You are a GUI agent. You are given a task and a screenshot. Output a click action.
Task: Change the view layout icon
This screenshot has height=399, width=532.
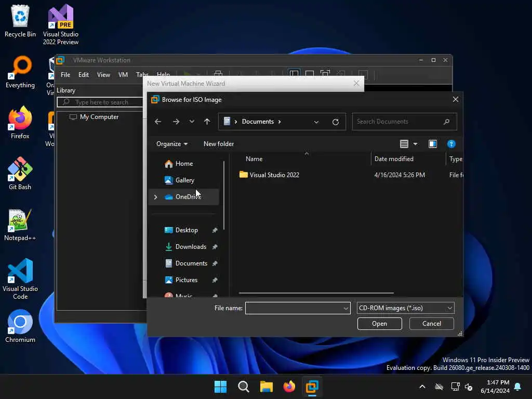click(x=404, y=144)
